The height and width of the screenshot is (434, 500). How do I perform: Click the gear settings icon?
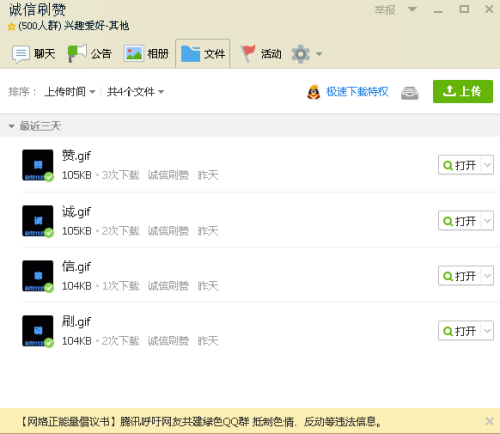click(x=300, y=54)
